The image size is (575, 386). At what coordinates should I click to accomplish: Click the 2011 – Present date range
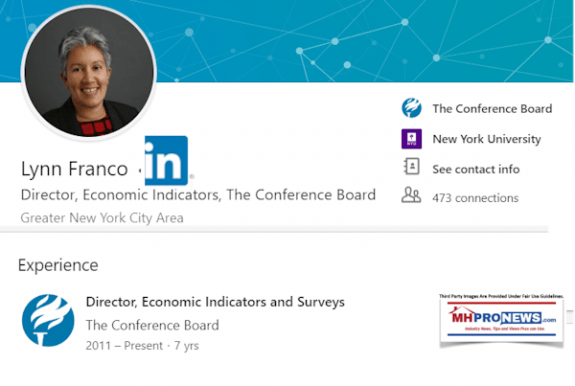(x=124, y=346)
